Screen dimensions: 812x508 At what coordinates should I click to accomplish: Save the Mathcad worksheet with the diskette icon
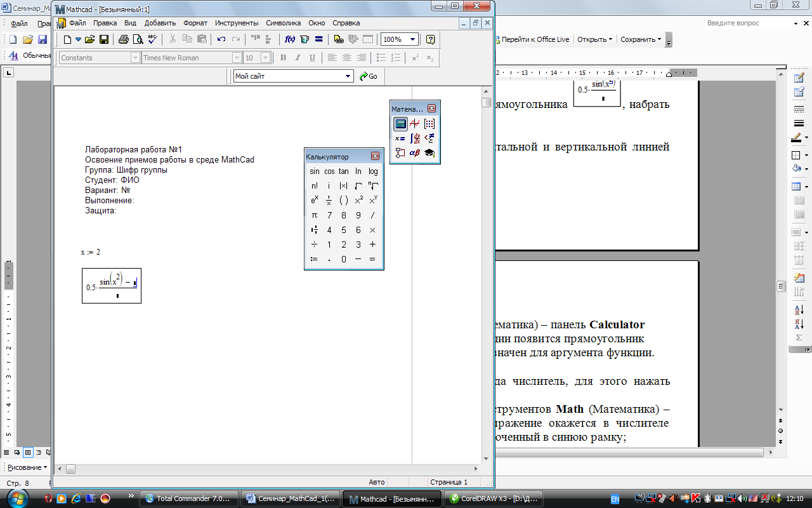coord(104,39)
